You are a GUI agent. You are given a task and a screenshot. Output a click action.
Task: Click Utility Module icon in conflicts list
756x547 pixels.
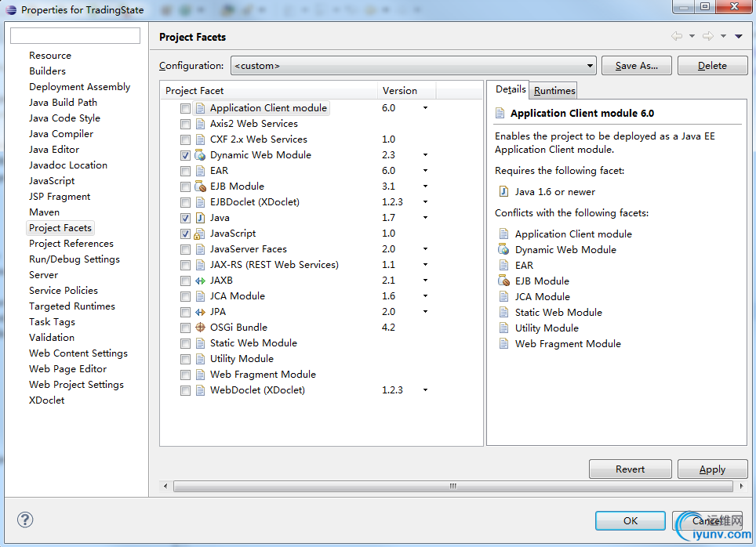pos(503,328)
